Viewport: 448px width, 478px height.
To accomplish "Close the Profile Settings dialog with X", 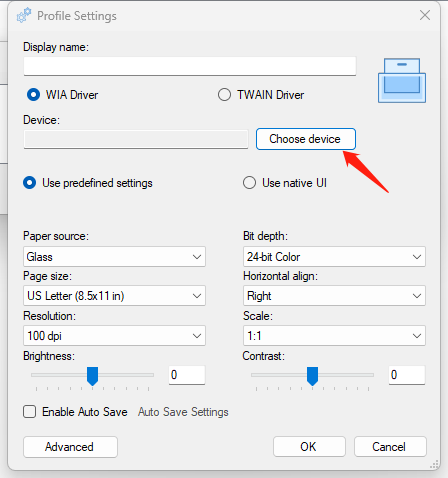I will coord(425,15).
